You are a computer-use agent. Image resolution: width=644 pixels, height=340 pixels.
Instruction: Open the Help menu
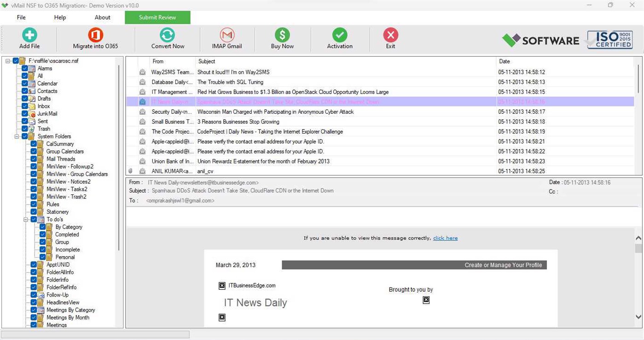pyautogui.click(x=59, y=17)
